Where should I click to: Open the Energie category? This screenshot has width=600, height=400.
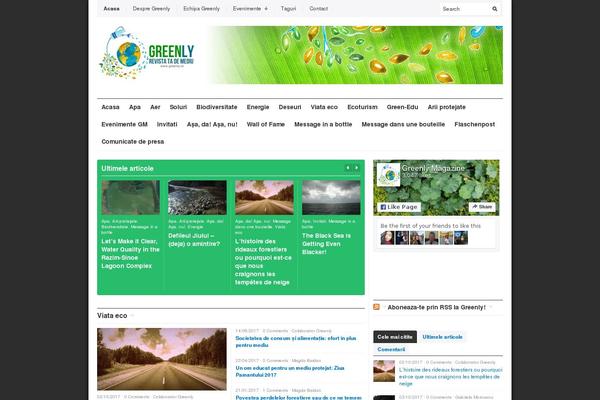[x=258, y=107]
